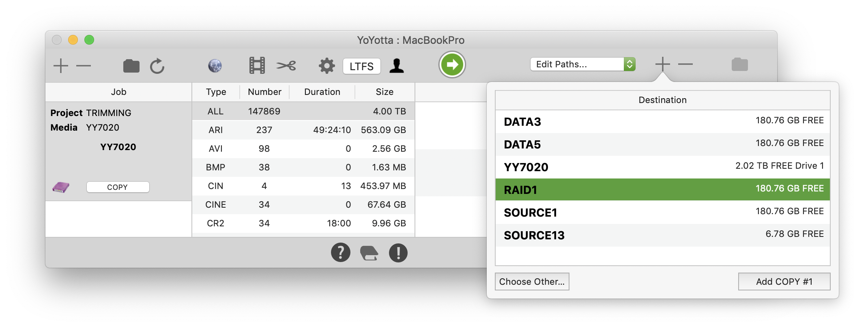Maximize the window with green button
This screenshot has height=331, width=868.
pos(89,40)
